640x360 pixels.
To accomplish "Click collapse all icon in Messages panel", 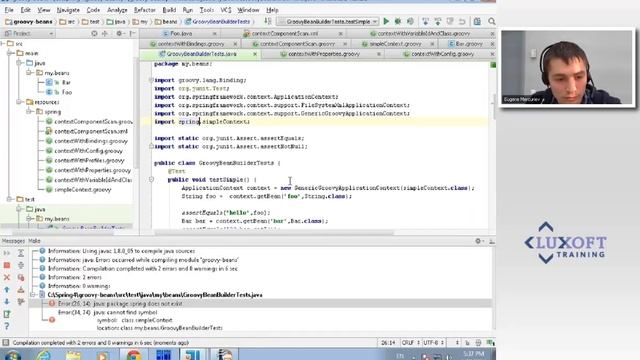I will coord(21,265).
